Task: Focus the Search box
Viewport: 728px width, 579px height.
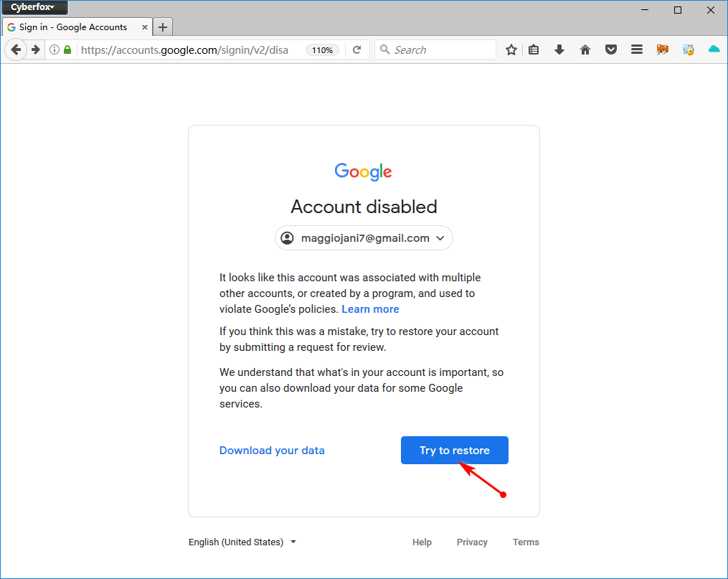Action: [435, 50]
